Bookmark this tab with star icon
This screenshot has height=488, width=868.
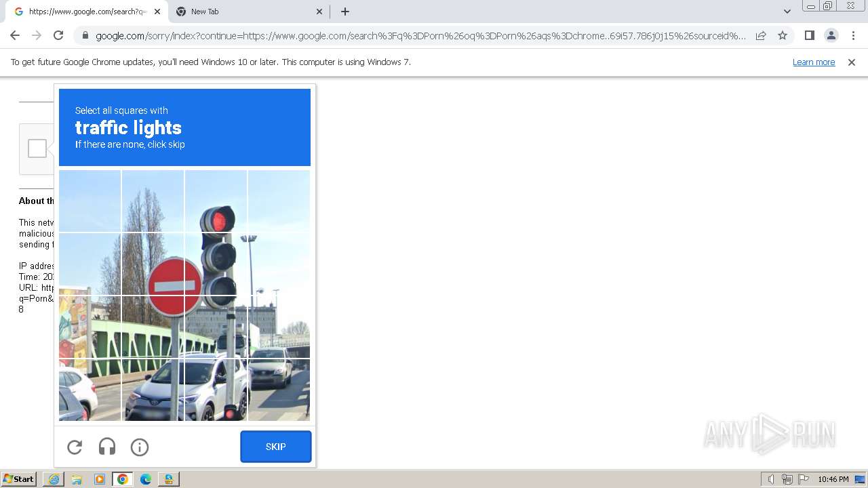(783, 35)
